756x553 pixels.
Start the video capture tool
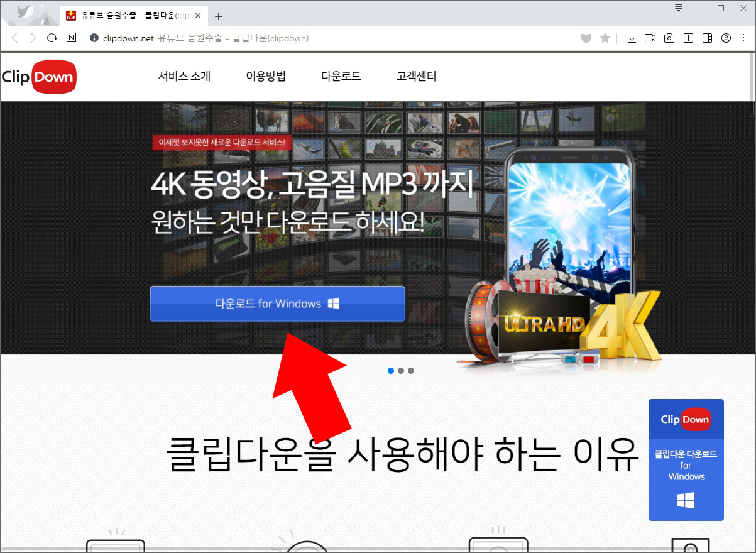coord(650,38)
